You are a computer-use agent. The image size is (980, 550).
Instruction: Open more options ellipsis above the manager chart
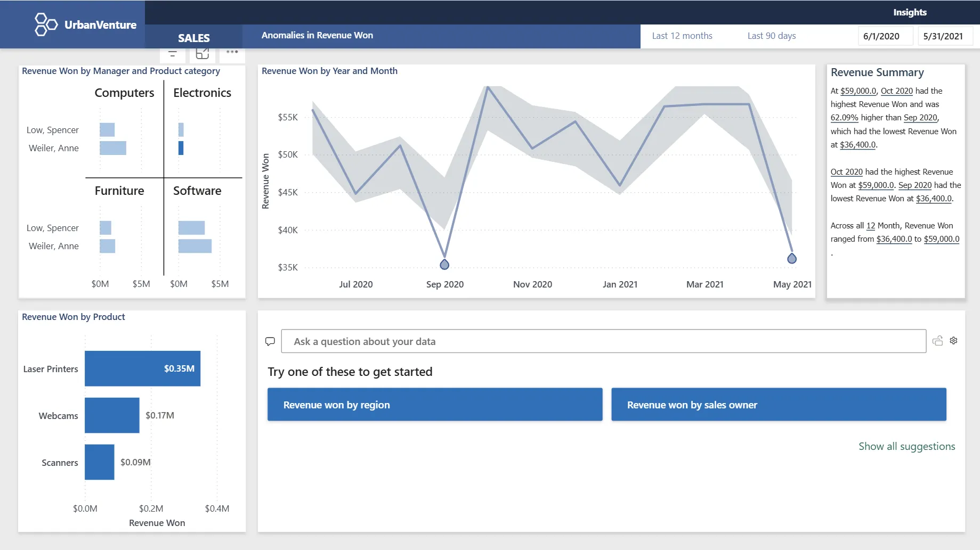tap(232, 52)
